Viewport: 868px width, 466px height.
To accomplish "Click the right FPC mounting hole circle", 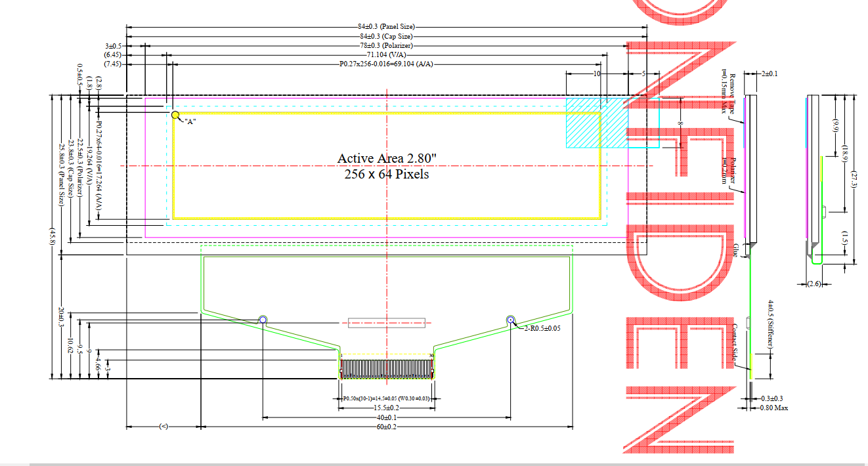I will click(x=511, y=320).
